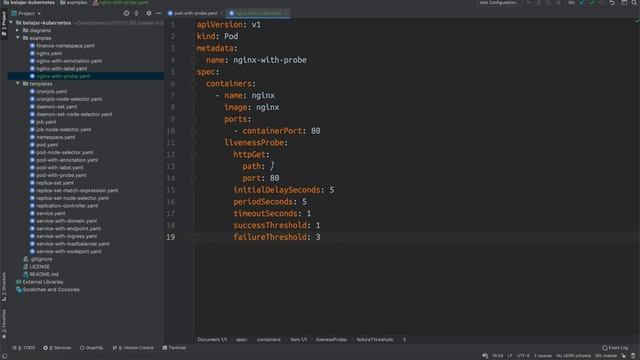The image size is (640, 360).
Task: Click '2 spaces' indent in status bar
Action: click(x=542, y=356)
